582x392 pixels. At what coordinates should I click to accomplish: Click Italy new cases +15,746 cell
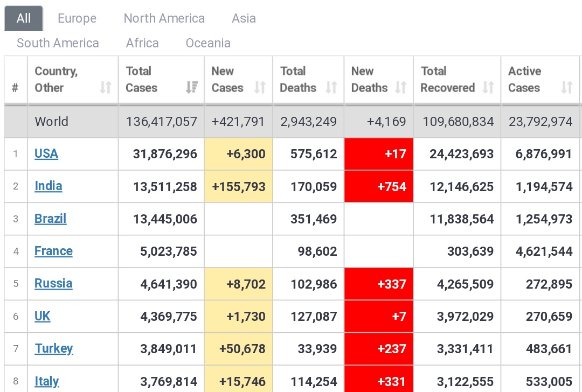pos(238,379)
